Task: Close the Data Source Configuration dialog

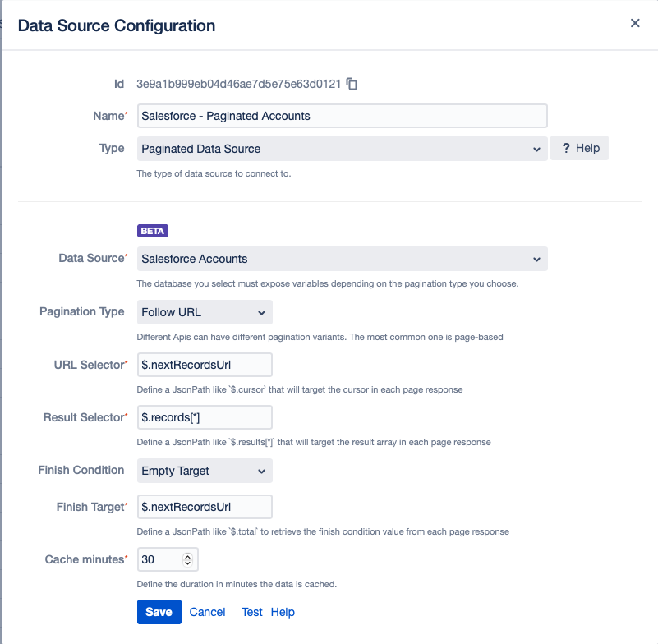Action: click(x=635, y=24)
